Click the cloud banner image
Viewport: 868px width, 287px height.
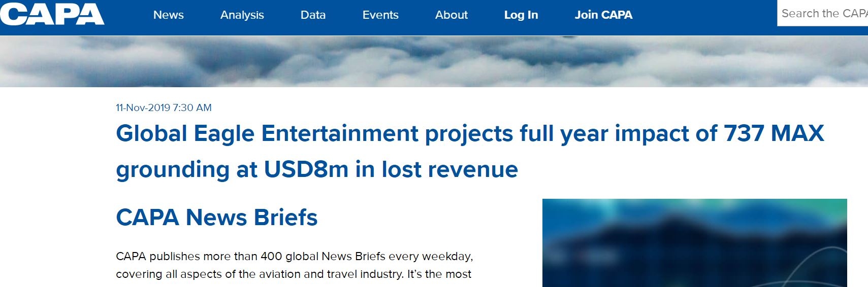(x=434, y=61)
